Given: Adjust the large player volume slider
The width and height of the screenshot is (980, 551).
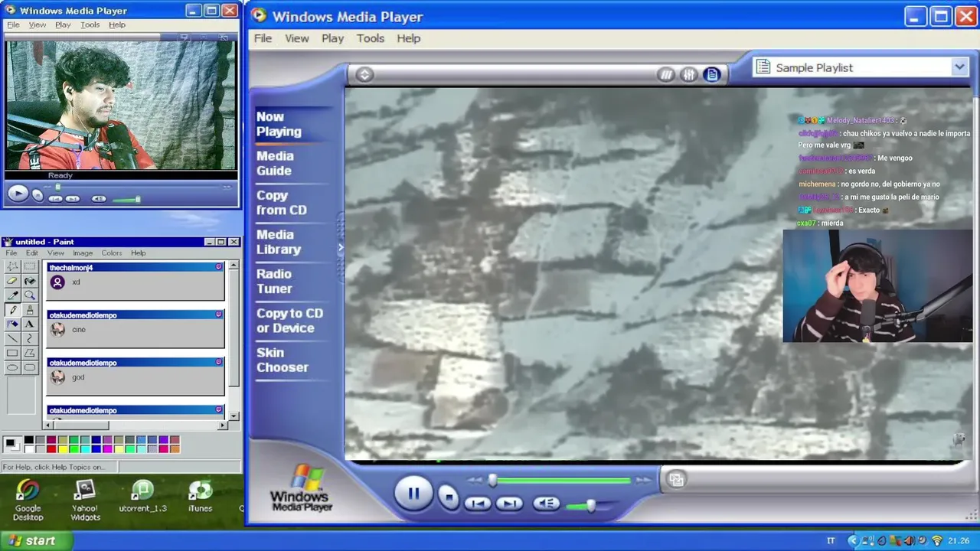Looking at the screenshot, I should tap(590, 506).
